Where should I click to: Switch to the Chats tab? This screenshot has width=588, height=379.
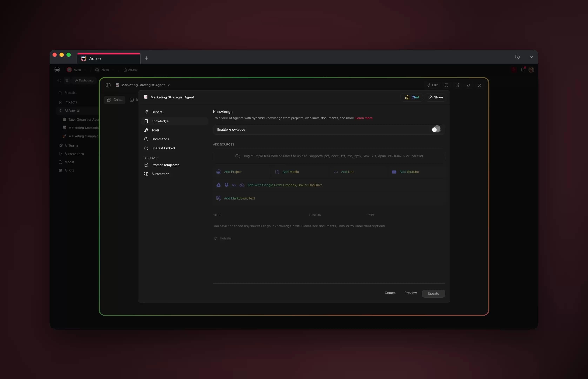point(115,100)
